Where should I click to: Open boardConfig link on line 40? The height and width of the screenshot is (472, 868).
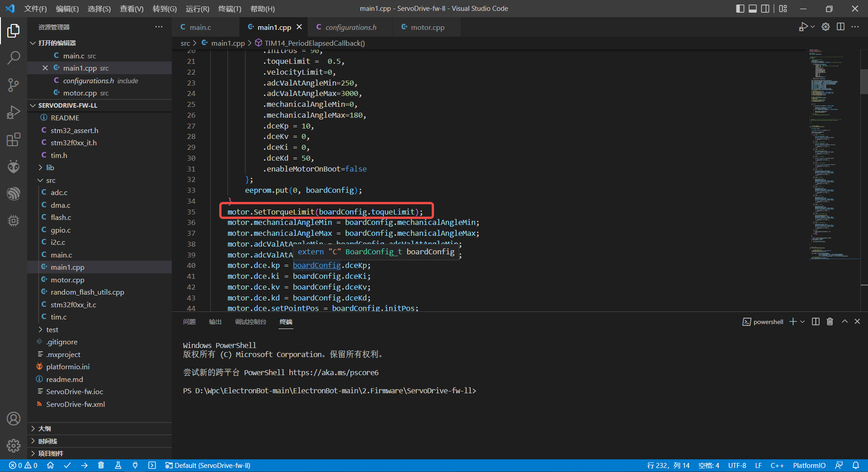point(316,265)
